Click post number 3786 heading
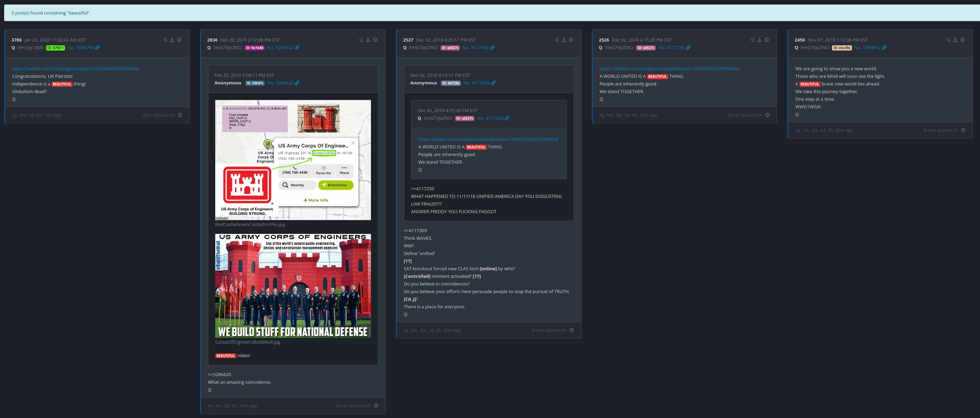 click(x=16, y=40)
